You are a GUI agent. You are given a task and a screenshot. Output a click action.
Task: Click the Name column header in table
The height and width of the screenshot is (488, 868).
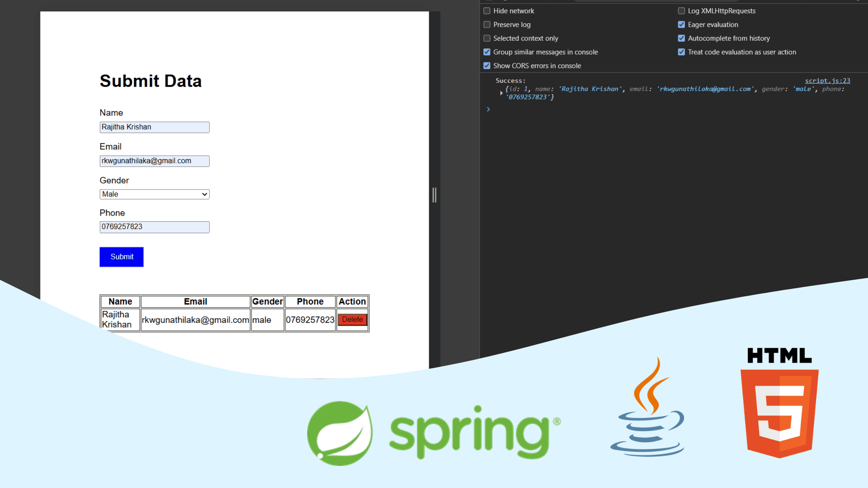pyautogui.click(x=120, y=301)
